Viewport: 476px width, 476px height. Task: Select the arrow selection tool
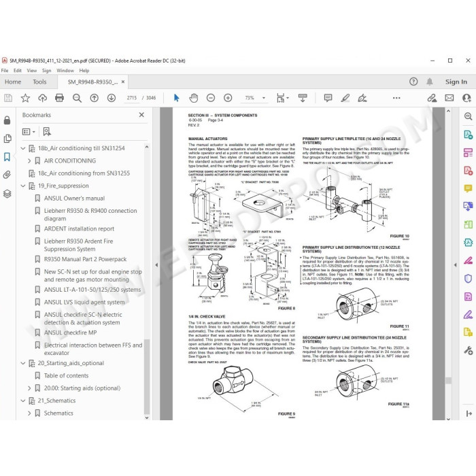pos(176,98)
